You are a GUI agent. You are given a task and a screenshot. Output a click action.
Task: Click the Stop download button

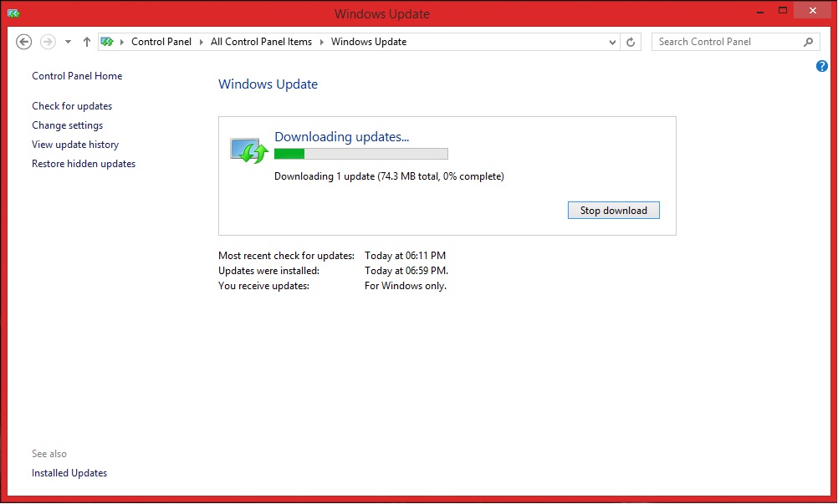coord(614,211)
